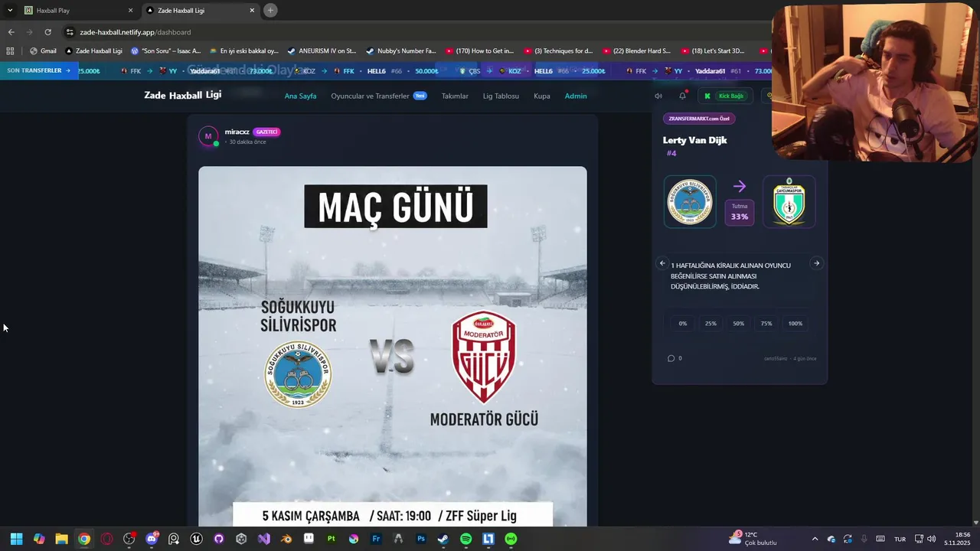Open Copilot from the taskbar
The height and width of the screenshot is (551, 980).
[39, 539]
